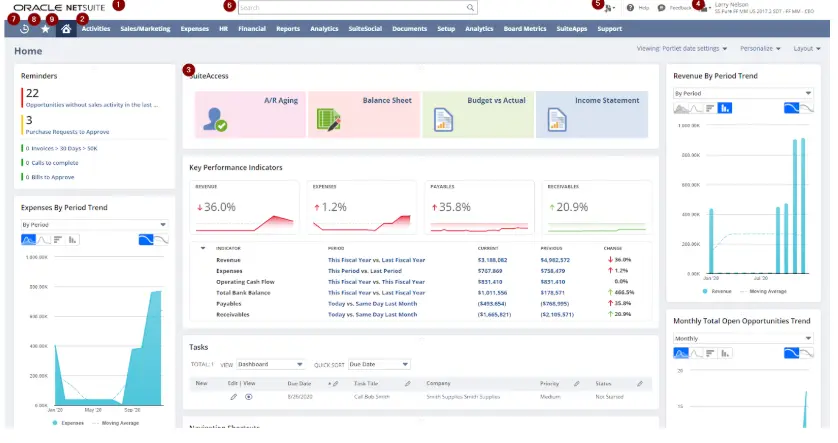Select area chart in Monthly Open Opportunities Trend
Screen dimensions: 838x443
tap(681, 353)
